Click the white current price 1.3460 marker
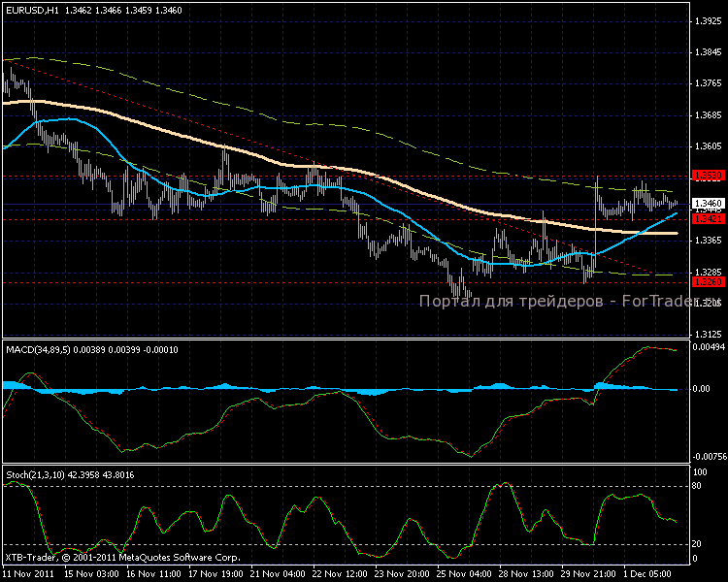This screenshot has width=728, height=582. pos(707,204)
